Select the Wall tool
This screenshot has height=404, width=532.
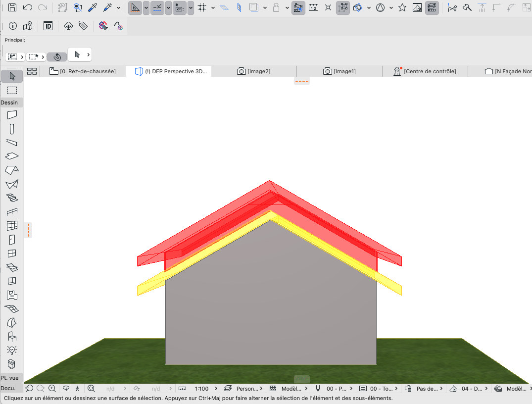(12, 115)
